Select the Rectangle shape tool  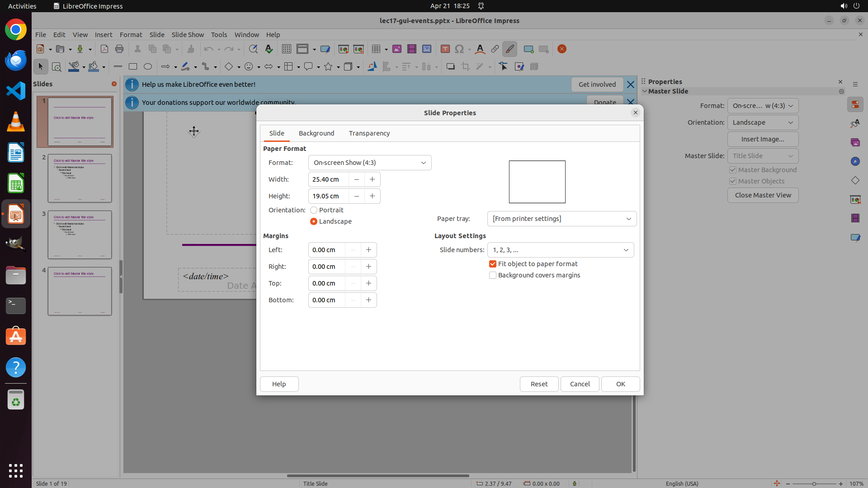pos(132,66)
